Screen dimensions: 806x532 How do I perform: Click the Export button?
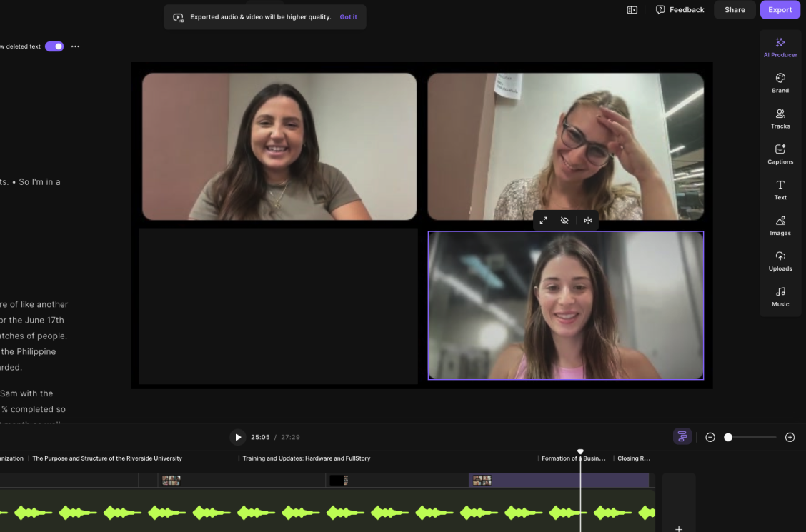pyautogui.click(x=780, y=10)
